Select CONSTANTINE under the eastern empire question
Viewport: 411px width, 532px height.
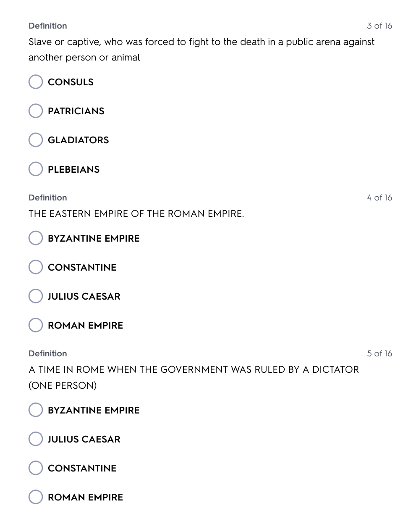(x=36, y=267)
